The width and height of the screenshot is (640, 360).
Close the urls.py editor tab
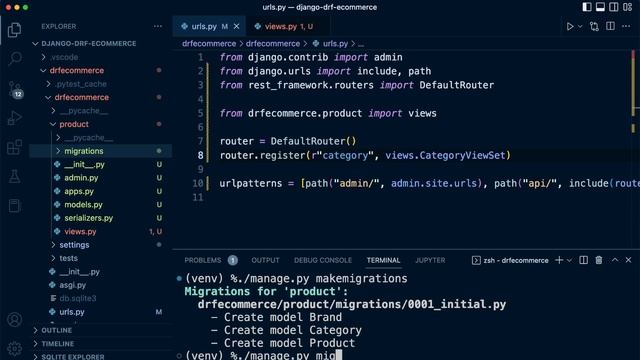[x=236, y=27]
